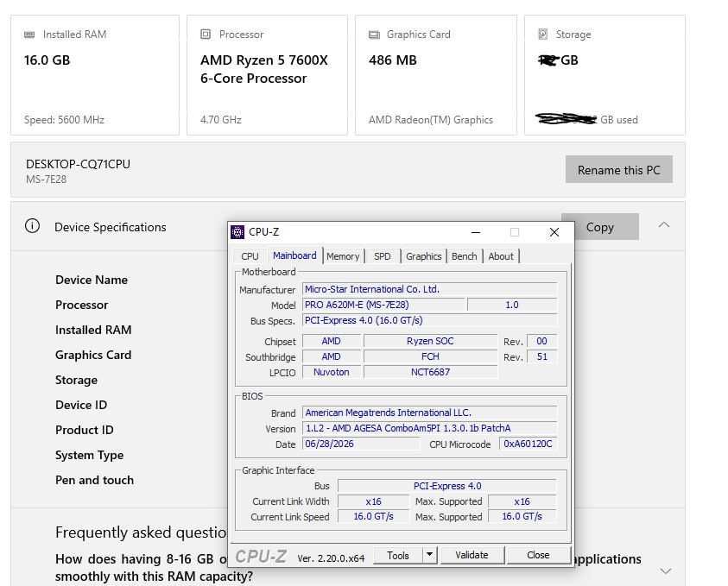This screenshot has width=728, height=586.
Task: Click the Graphics Card icon
Action: 374,35
